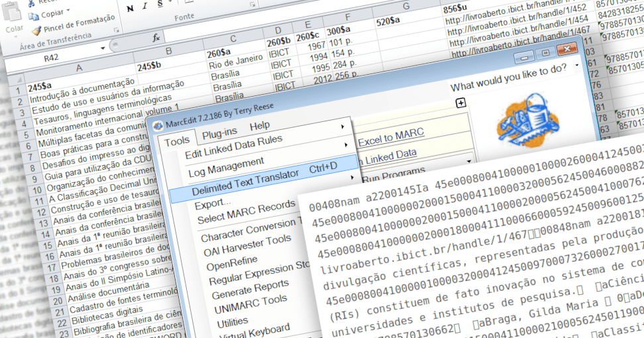Open the Tools menu in MarcEdit
The height and width of the screenshot is (338, 644).
click(x=177, y=141)
